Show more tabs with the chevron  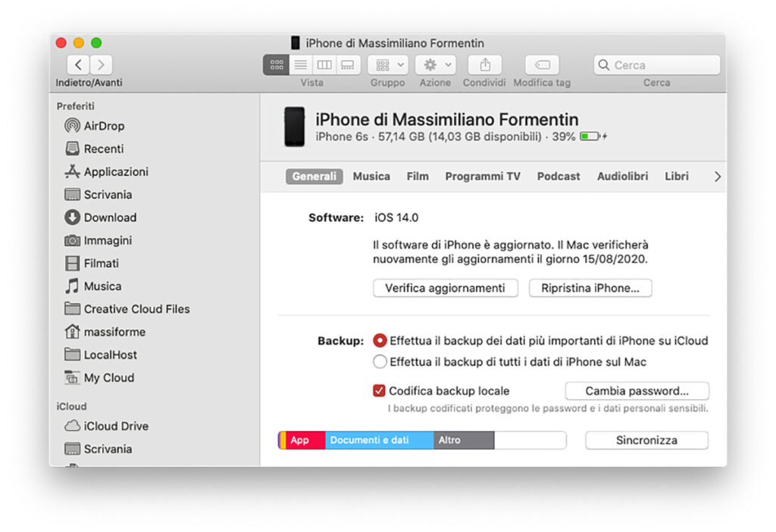(718, 177)
